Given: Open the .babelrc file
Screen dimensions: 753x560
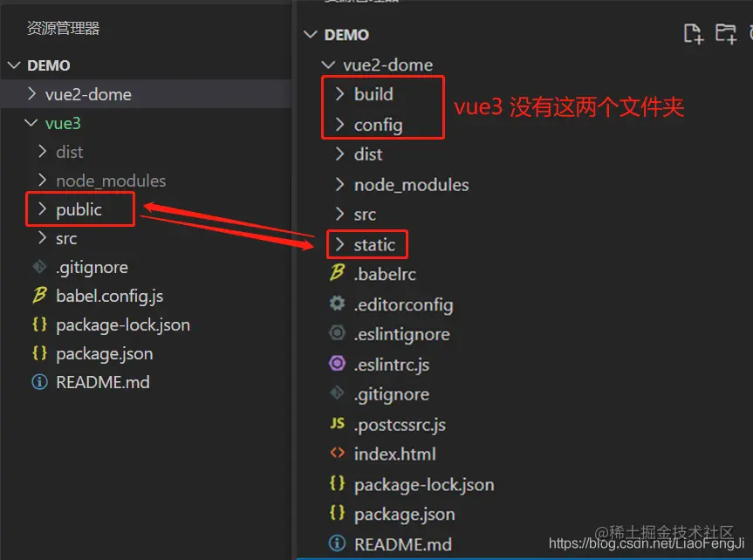Looking at the screenshot, I should [385, 274].
